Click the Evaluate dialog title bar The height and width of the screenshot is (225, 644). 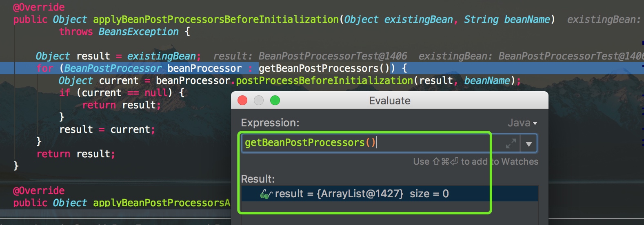coord(389,101)
